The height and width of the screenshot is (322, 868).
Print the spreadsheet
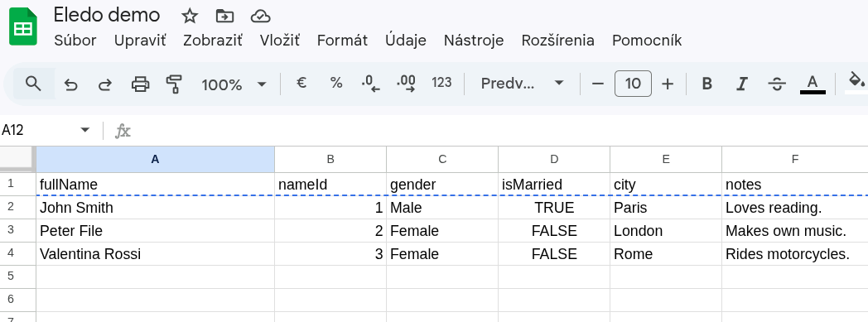click(x=140, y=84)
